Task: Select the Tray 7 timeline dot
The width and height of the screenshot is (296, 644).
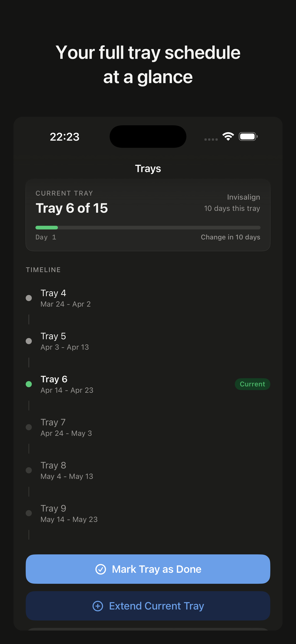Action: pyautogui.click(x=29, y=427)
